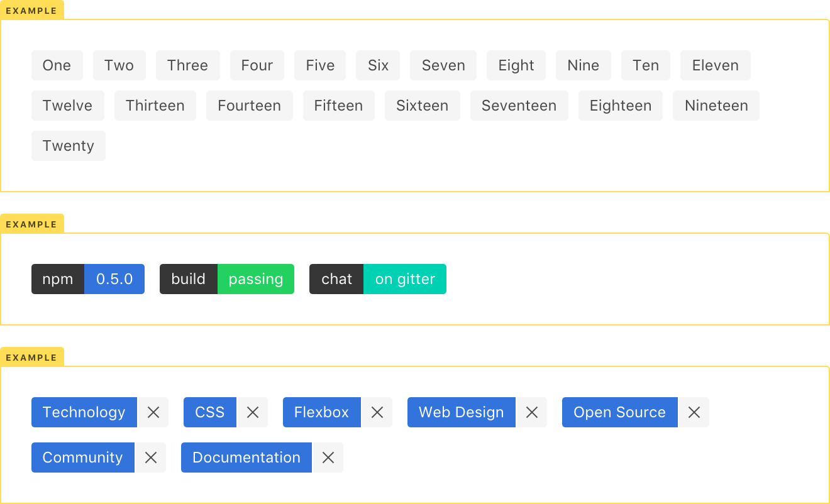Select the blue Flexbox tag
This screenshot has height=504, width=830.
(321, 412)
